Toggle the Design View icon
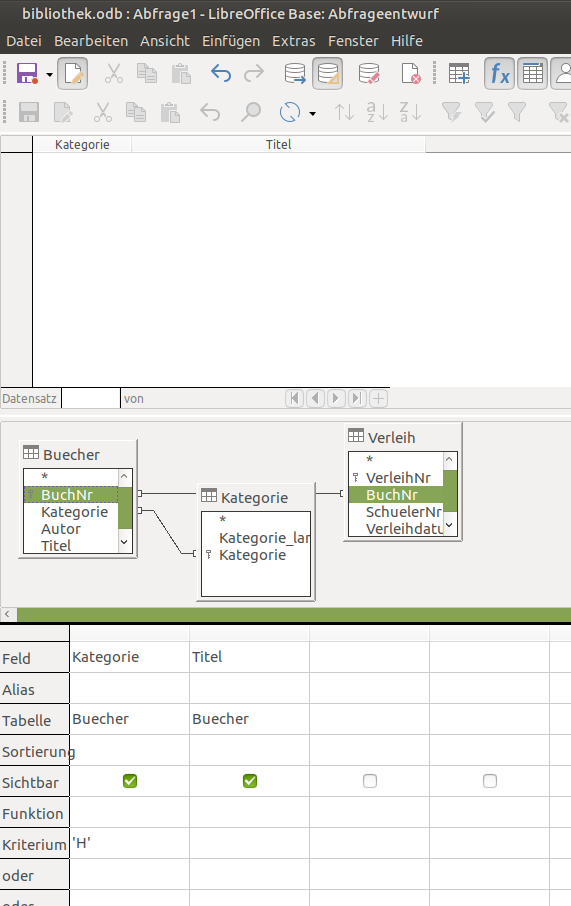Screen dimensions: 571x906 (x=328, y=74)
